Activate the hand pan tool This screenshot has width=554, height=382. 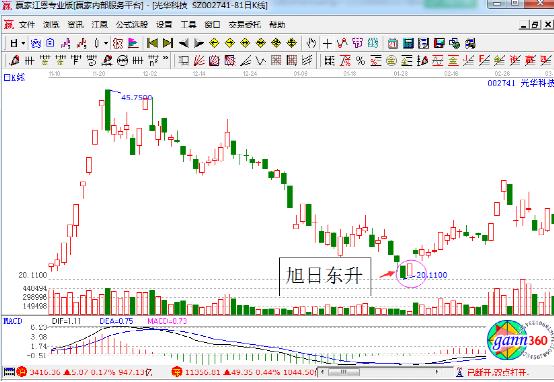point(311,43)
